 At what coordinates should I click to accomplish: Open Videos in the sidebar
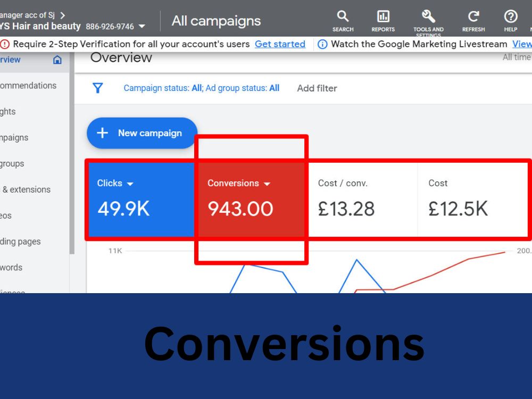pos(6,216)
